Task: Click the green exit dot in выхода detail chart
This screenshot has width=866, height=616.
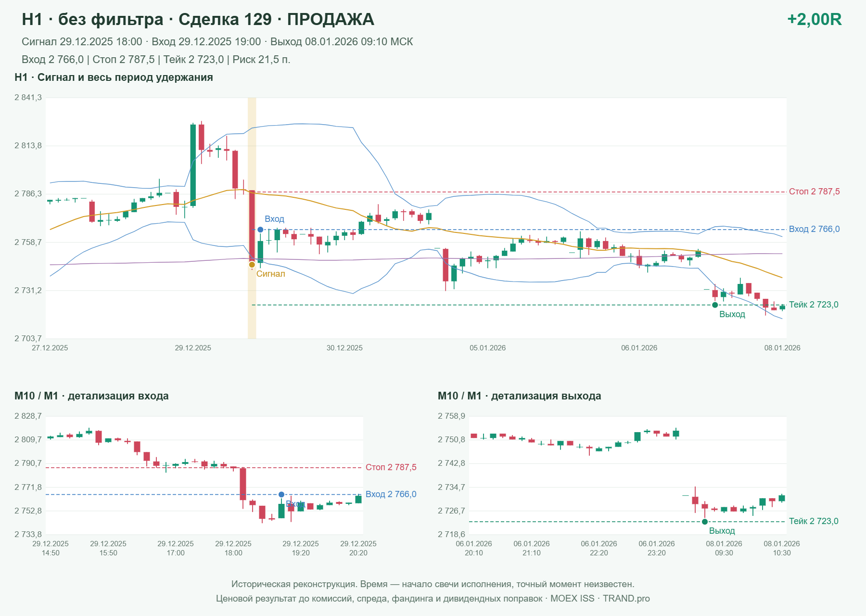Action: coord(705,522)
